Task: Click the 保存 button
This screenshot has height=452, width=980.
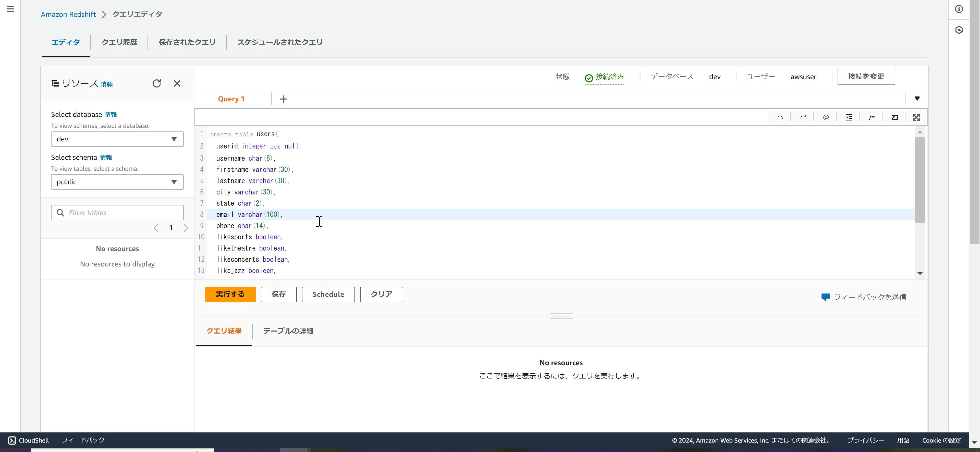Action: pos(278,295)
